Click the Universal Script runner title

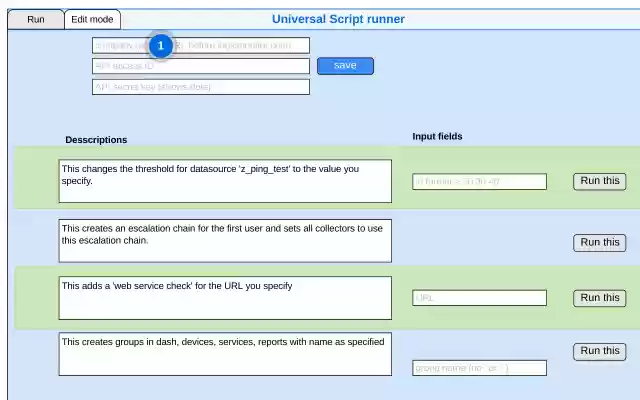tap(338, 19)
